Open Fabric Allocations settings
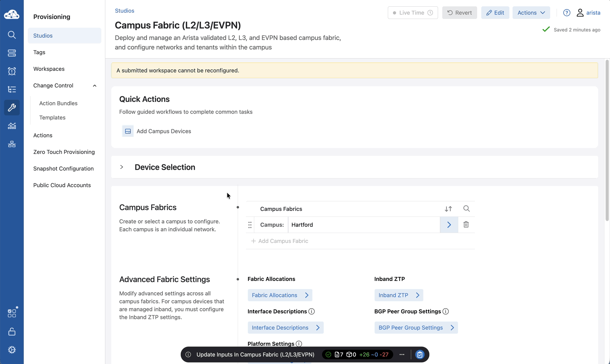The image size is (610, 364). pyautogui.click(x=280, y=295)
